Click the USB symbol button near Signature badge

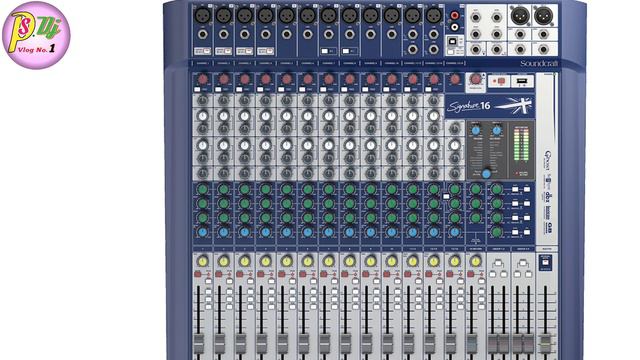pyautogui.click(x=522, y=81)
